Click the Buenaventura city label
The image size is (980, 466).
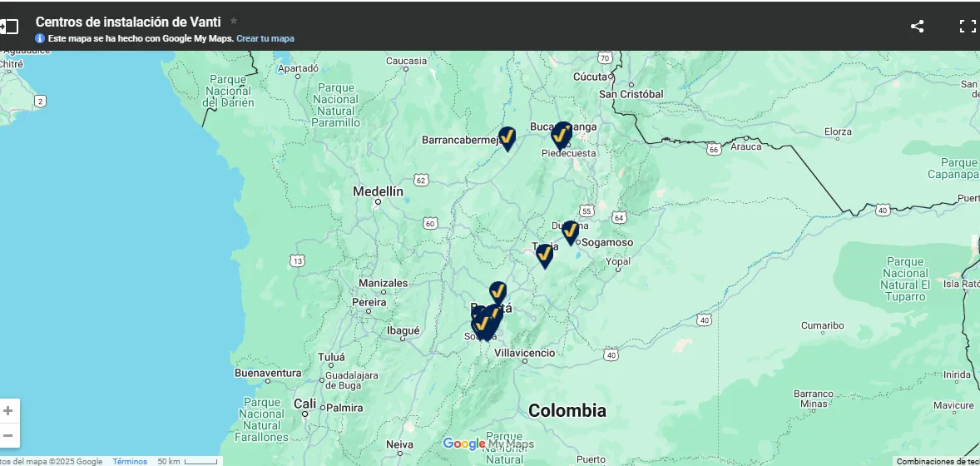coord(268,373)
